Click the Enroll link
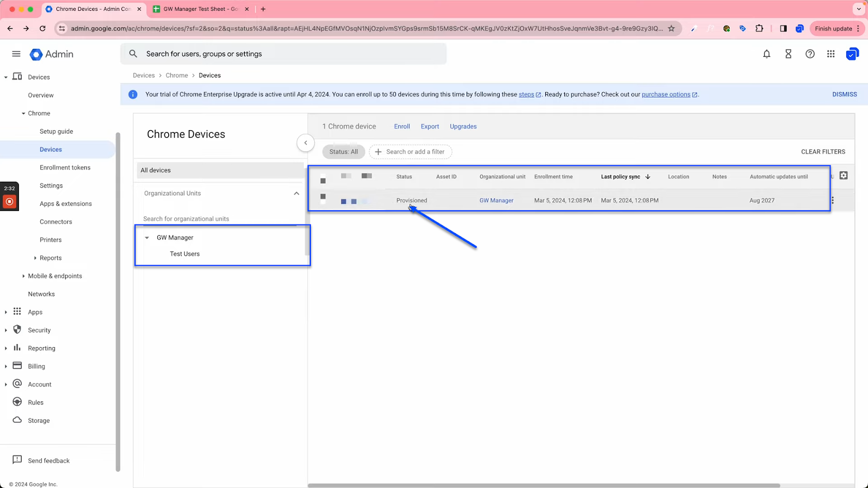 coord(402,126)
